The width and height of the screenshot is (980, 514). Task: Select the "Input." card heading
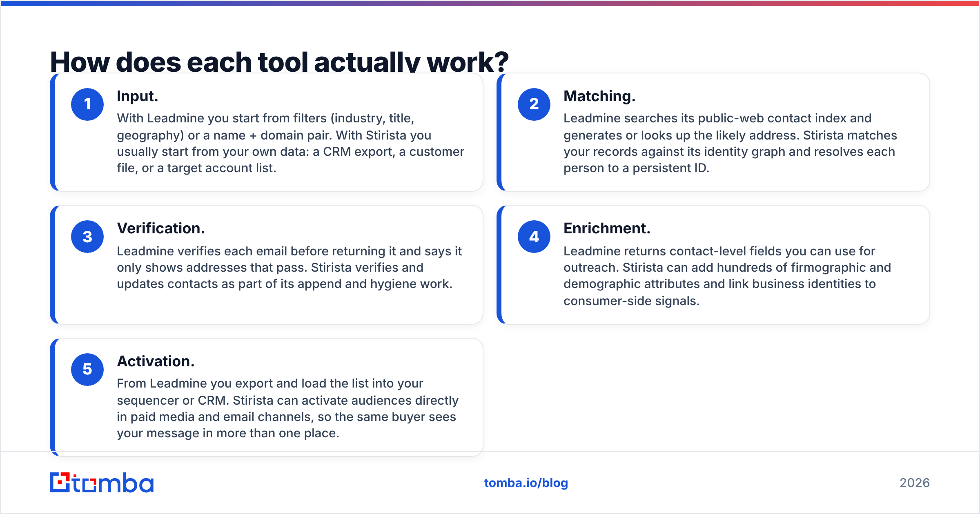137,96
